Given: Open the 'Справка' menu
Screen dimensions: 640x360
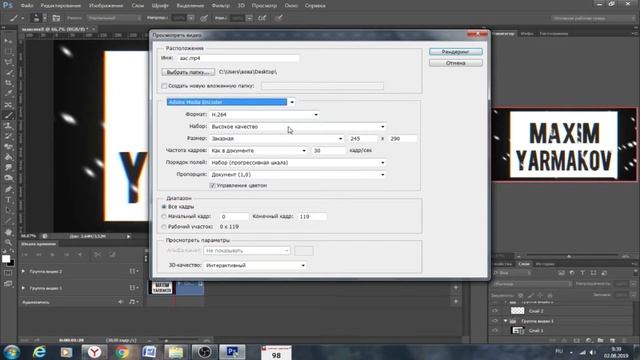Looking at the screenshot, I should [315, 6].
